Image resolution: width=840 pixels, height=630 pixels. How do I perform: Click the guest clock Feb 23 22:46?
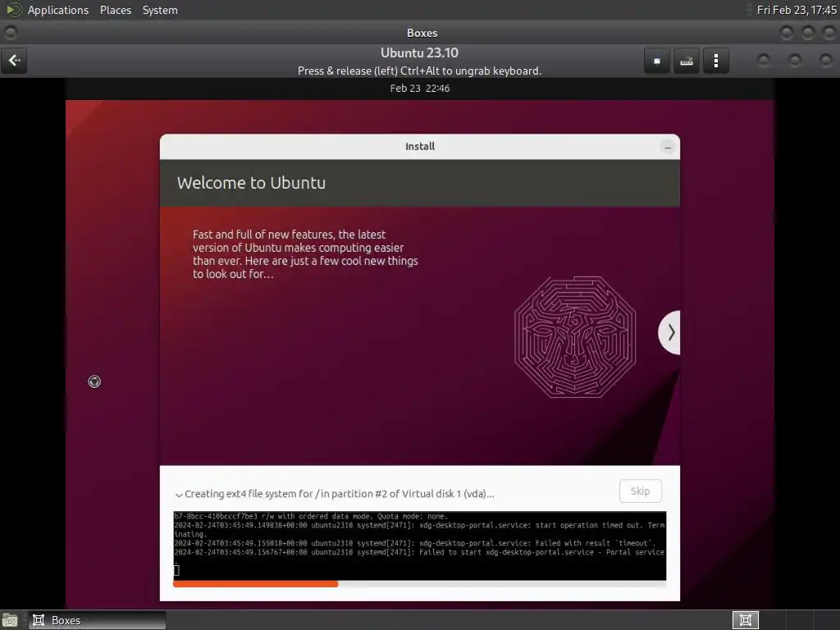pyautogui.click(x=419, y=89)
